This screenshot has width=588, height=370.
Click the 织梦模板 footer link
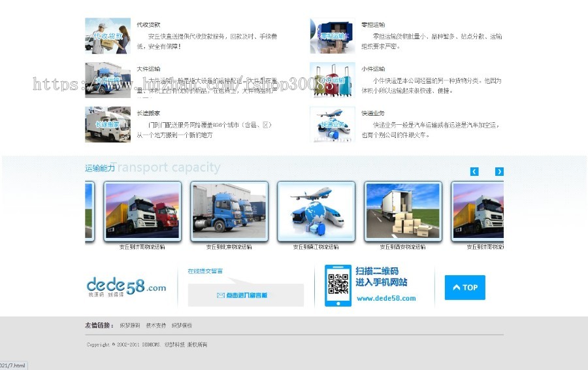click(182, 325)
